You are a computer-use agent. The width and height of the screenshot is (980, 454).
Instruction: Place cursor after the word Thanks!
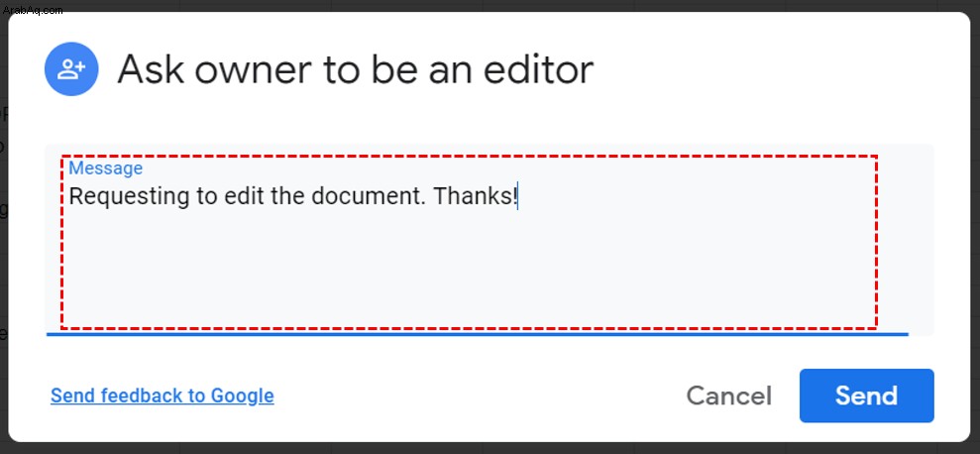coord(518,196)
